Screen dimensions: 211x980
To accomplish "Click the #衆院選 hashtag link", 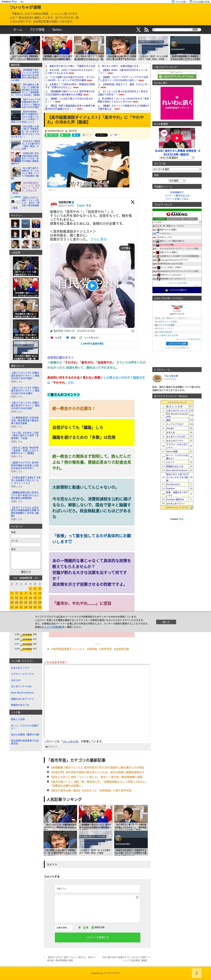I will tap(92, 649).
